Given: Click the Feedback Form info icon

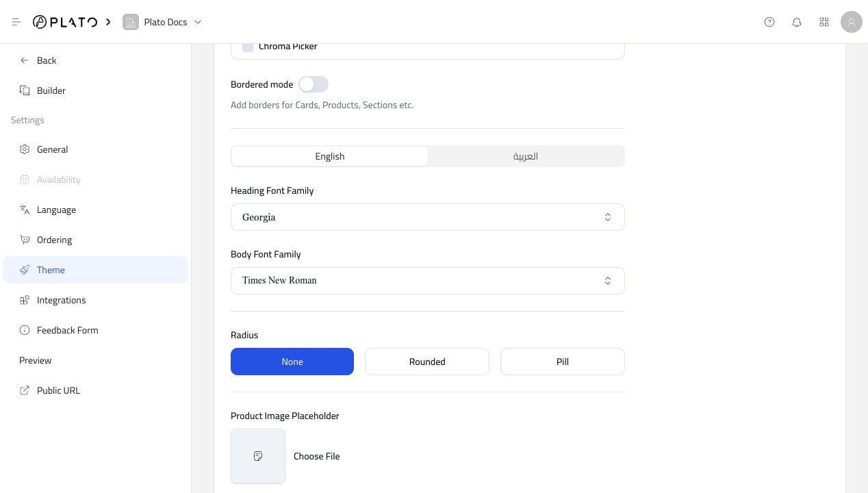Looking at the screenshot, I should (x=25, y=330).
